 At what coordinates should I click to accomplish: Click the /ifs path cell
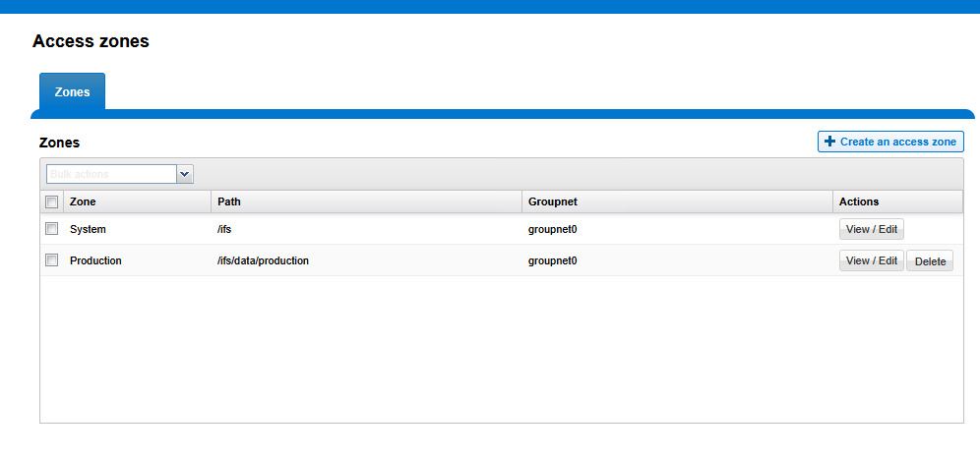click(x=224, y=229)
